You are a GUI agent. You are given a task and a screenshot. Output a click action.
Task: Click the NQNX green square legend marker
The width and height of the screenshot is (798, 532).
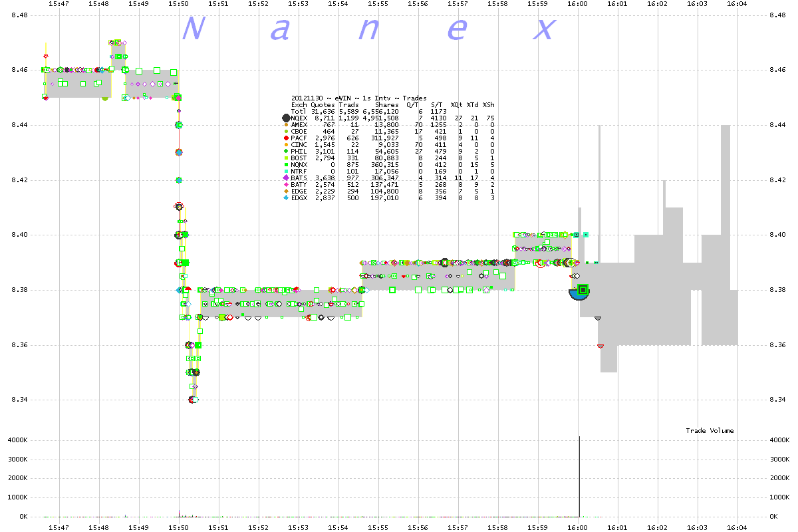[285, 165]
